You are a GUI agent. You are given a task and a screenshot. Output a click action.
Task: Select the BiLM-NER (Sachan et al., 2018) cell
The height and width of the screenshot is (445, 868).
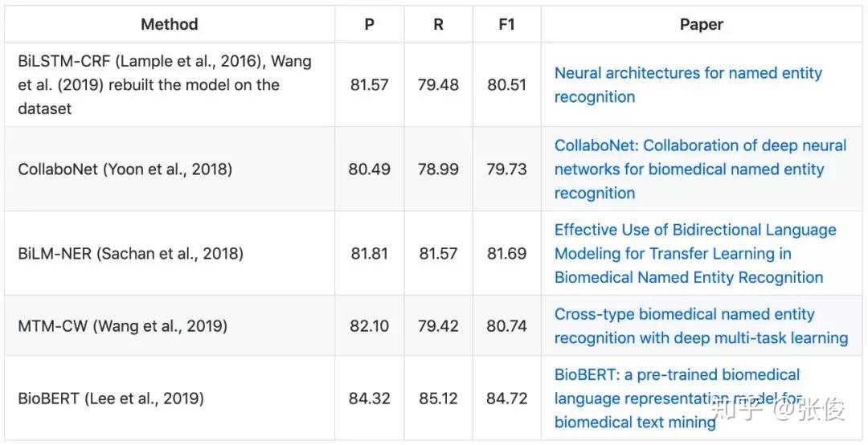coord(130,253)
